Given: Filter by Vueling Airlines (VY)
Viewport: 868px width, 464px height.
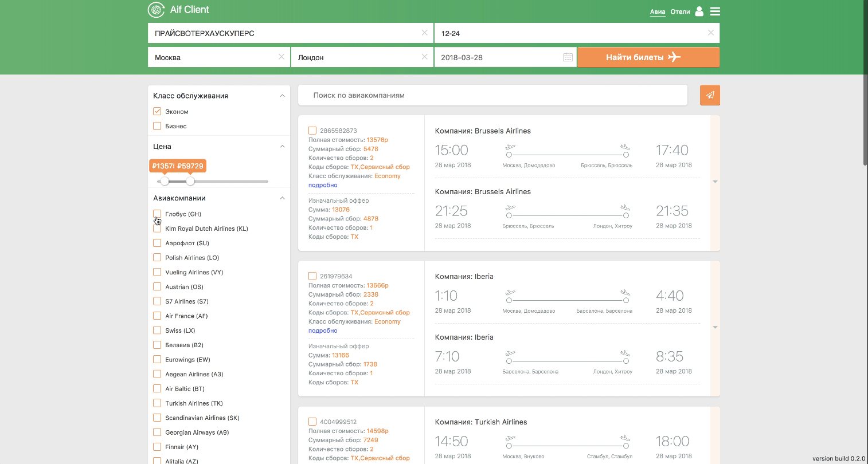Looking at the screenshot, I should pos(157,272).
